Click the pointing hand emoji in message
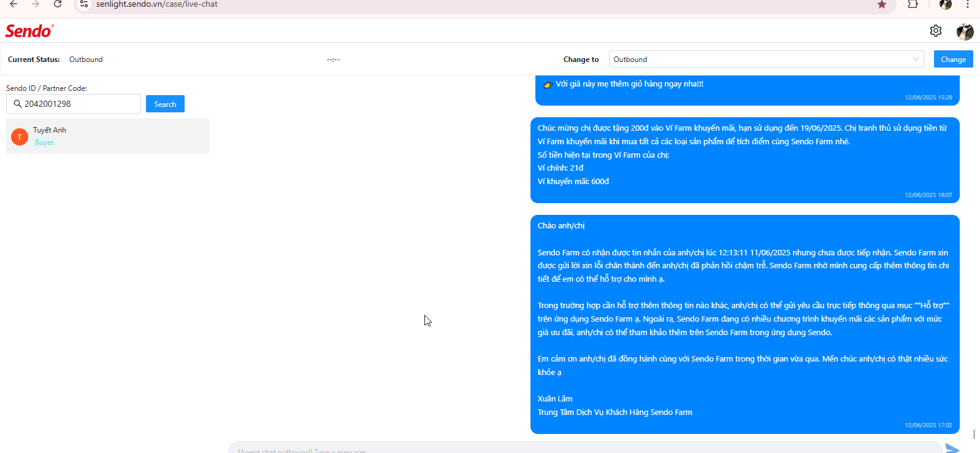Image resolution: width=980 pixels, height=453 pixels. coord(548,85)
